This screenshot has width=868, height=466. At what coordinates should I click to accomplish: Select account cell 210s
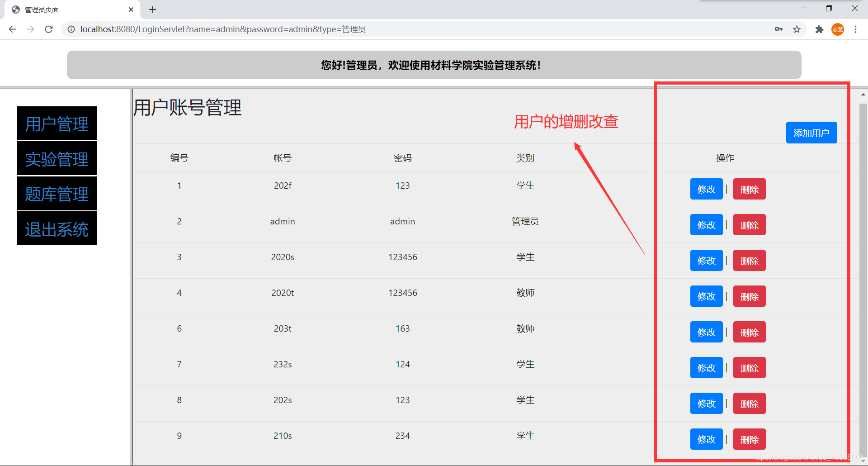click(283, 436)
